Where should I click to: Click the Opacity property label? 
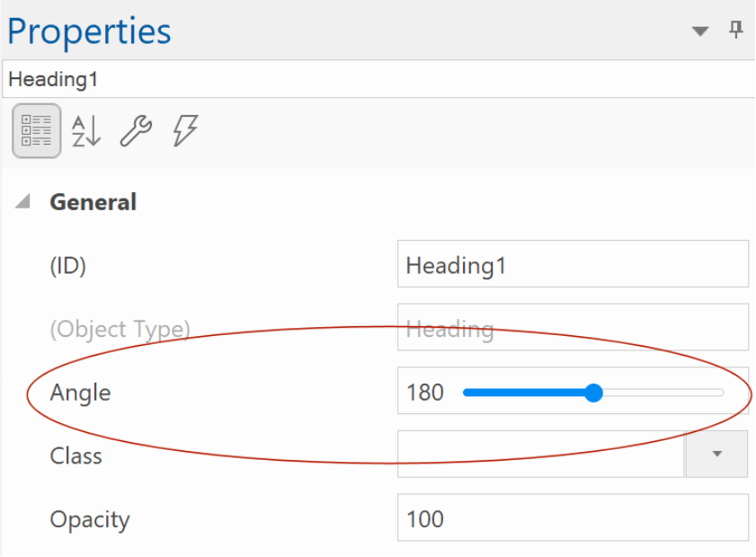click(x=90, y=520)
